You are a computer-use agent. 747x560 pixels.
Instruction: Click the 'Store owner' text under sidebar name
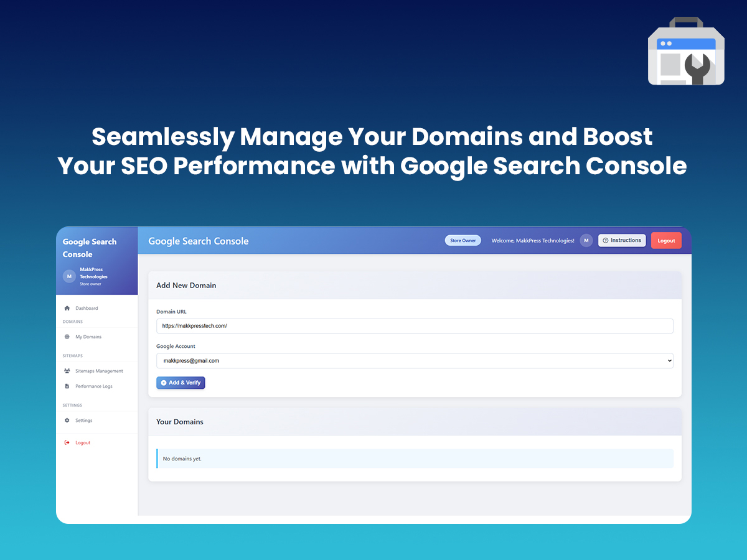click(x=90, y=284)
